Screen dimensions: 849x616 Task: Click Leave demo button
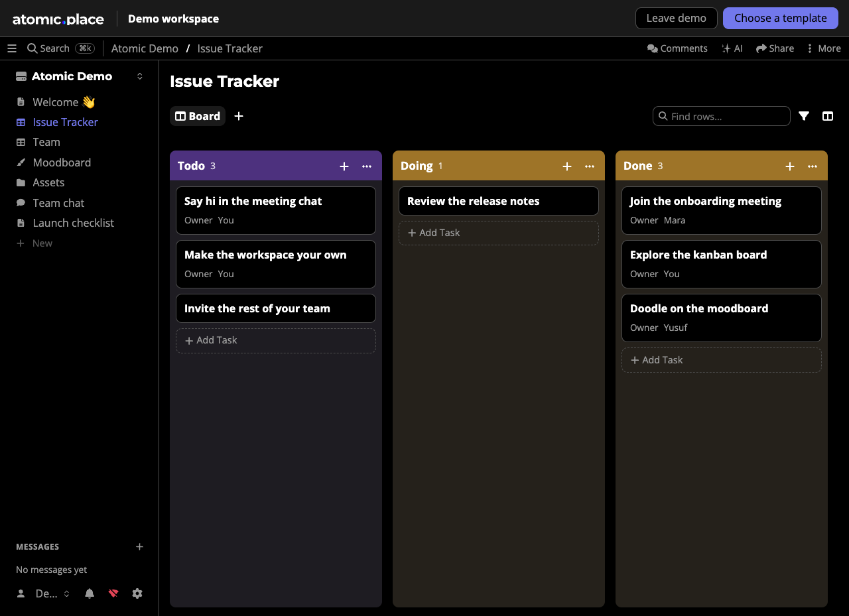pyautogui.click(x=676, y=18)
